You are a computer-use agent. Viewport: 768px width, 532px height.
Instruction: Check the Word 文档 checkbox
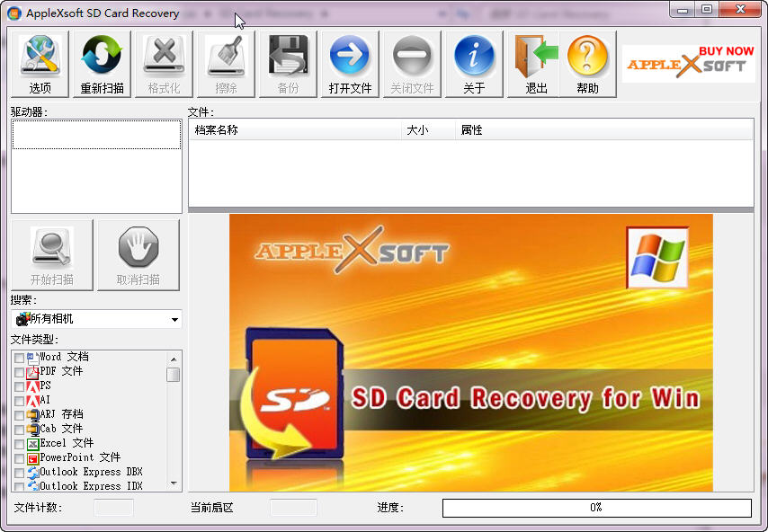tap(19, 358)
